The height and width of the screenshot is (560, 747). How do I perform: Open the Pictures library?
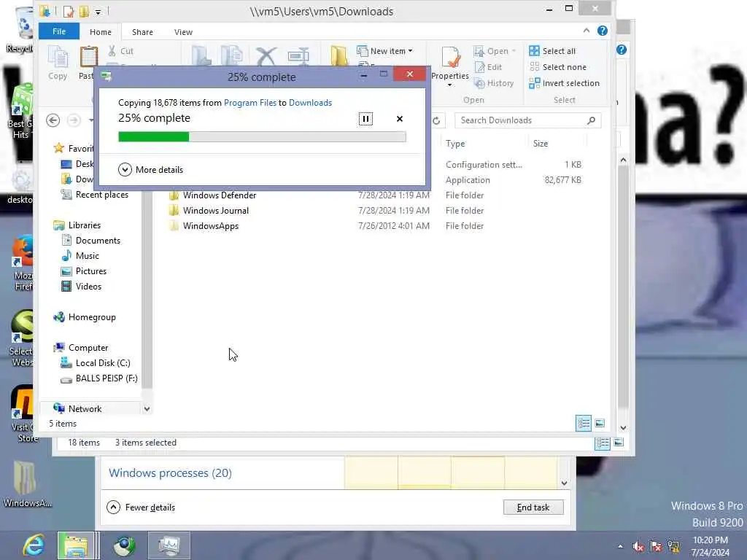pyautogui.click(x=84, y=271)
